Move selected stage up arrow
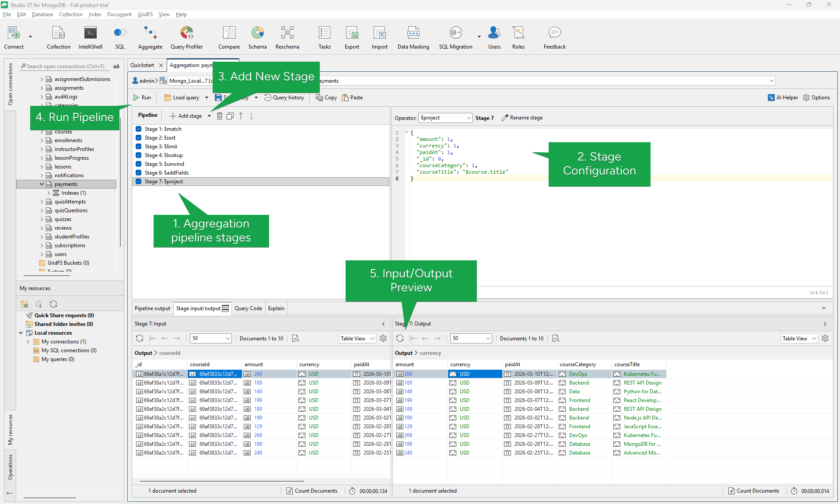Image resolution: width=840 pixels, height=504 pixels. 241,116
